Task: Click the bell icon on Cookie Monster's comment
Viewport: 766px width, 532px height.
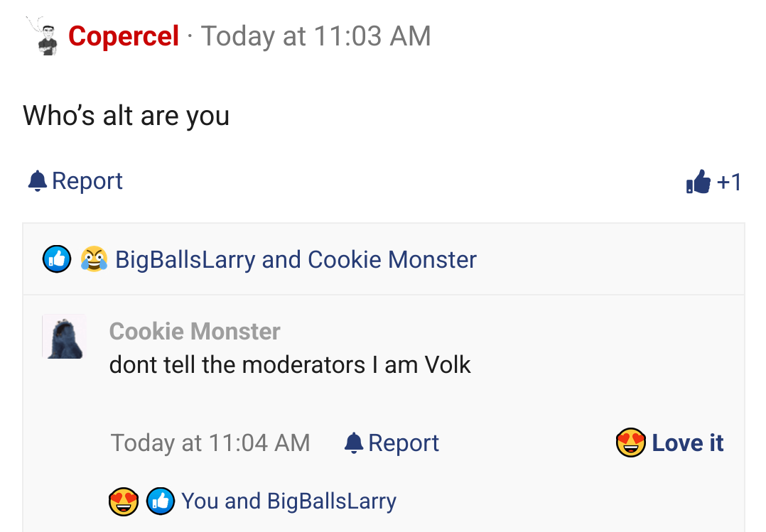Action: point(353,443)
